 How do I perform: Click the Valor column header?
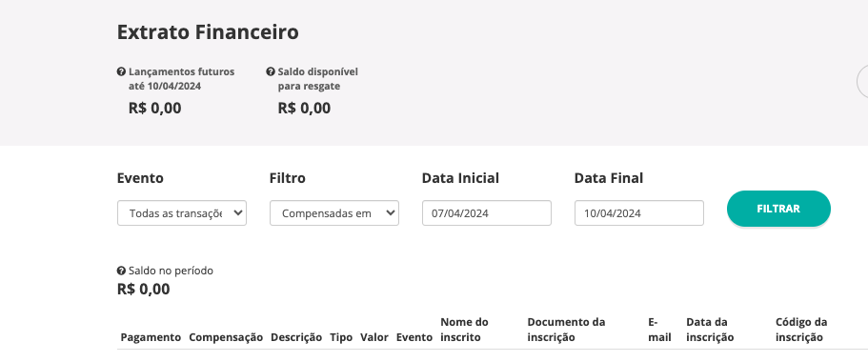click(x=374, y=337)
